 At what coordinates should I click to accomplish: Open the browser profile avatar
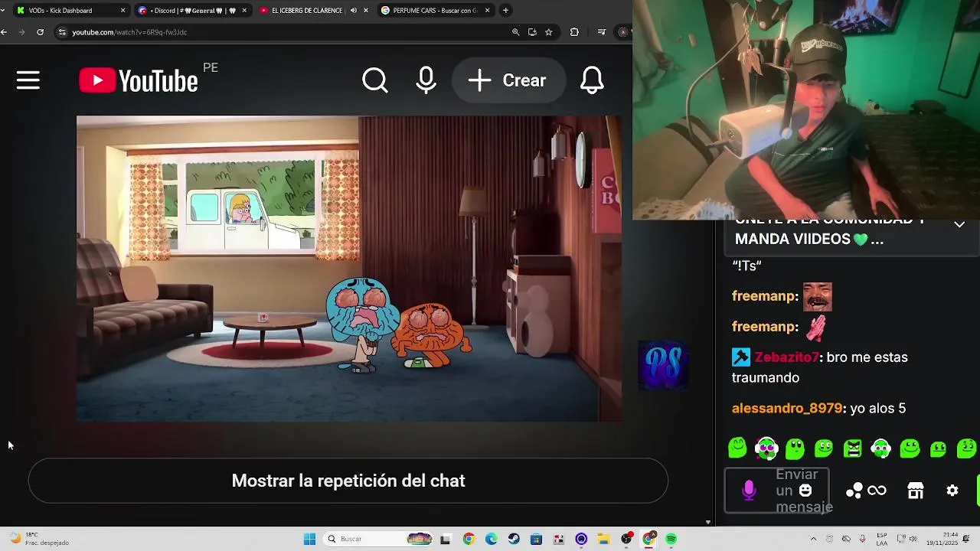(x=624, y=32)
